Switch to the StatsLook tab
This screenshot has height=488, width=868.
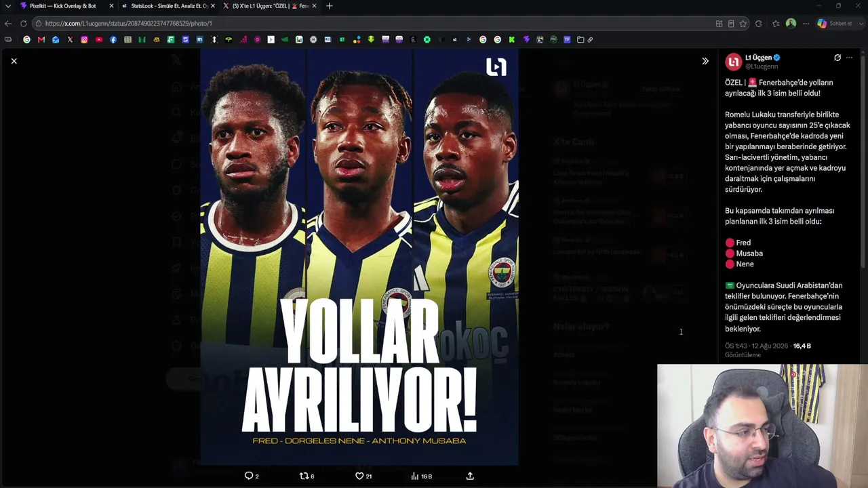[169, 6]
